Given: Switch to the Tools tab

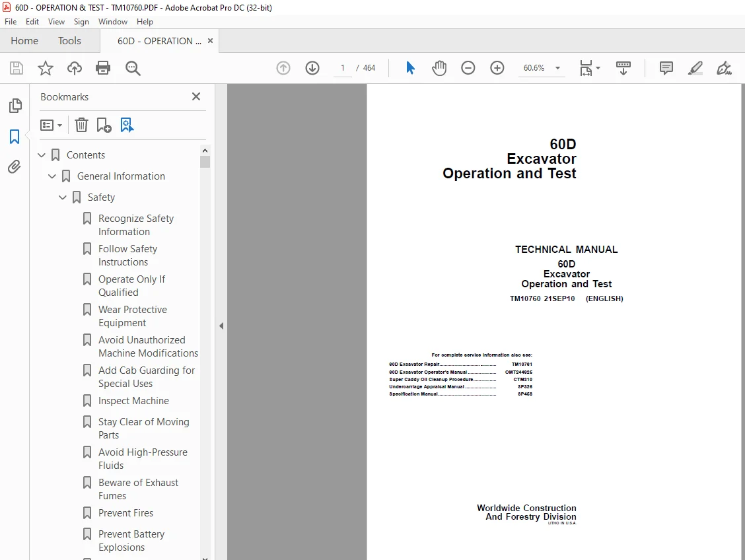Looking at the screenshot, I should point(69,41).
